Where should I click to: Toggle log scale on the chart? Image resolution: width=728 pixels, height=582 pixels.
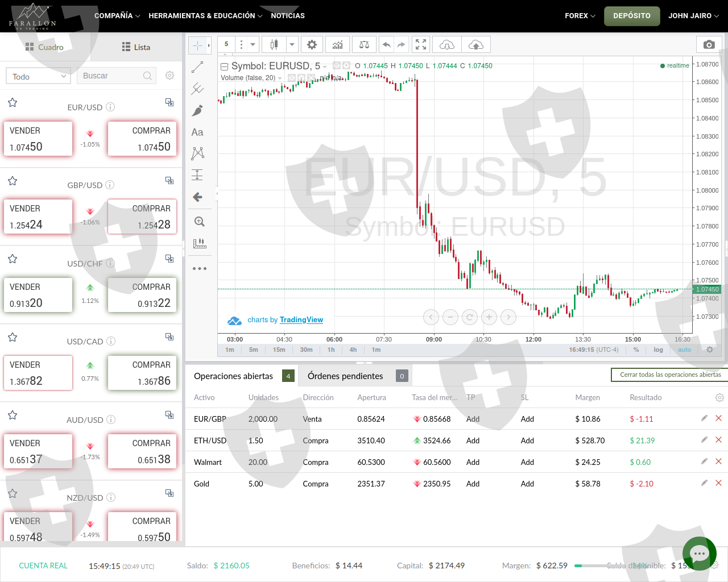pos(658,350)
